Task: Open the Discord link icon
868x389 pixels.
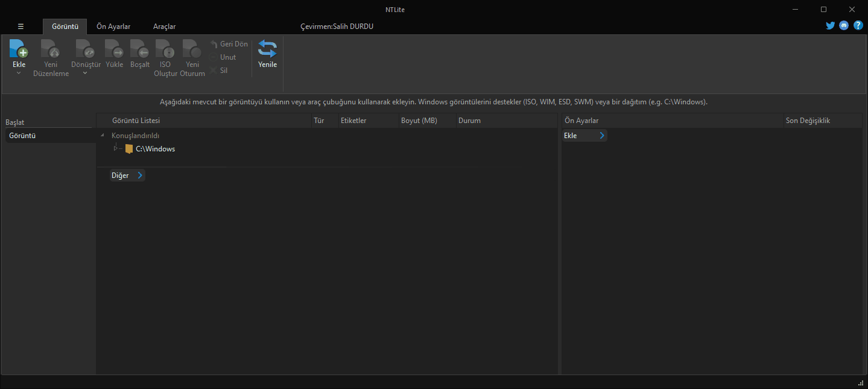Action: [x=844, y=26]
